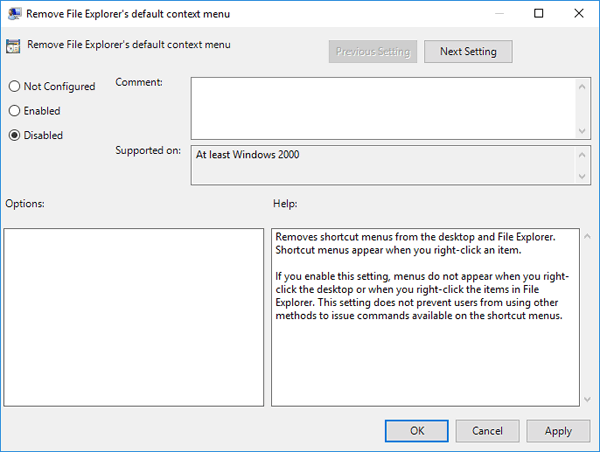Go to Next Setting
The width and height of the screenshot is (600, 452).
pos(468,51)
